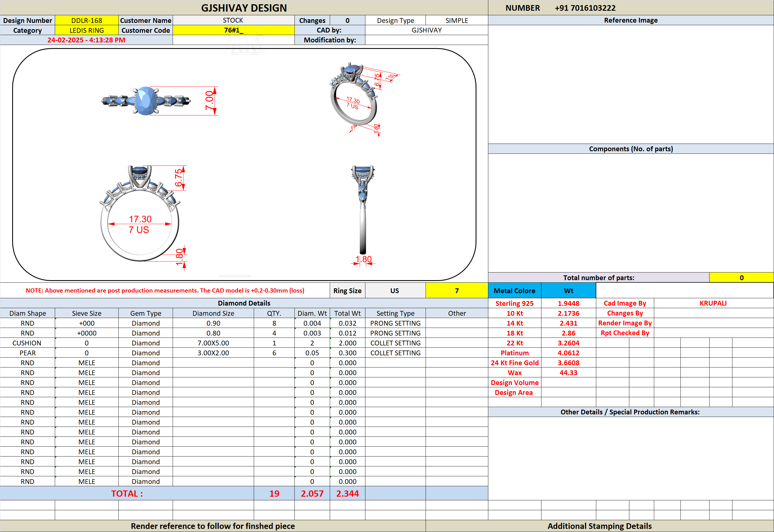Select the CAD by value GJSHIVAY
This screenshot has height=532, width=774.
pos(426,30)
